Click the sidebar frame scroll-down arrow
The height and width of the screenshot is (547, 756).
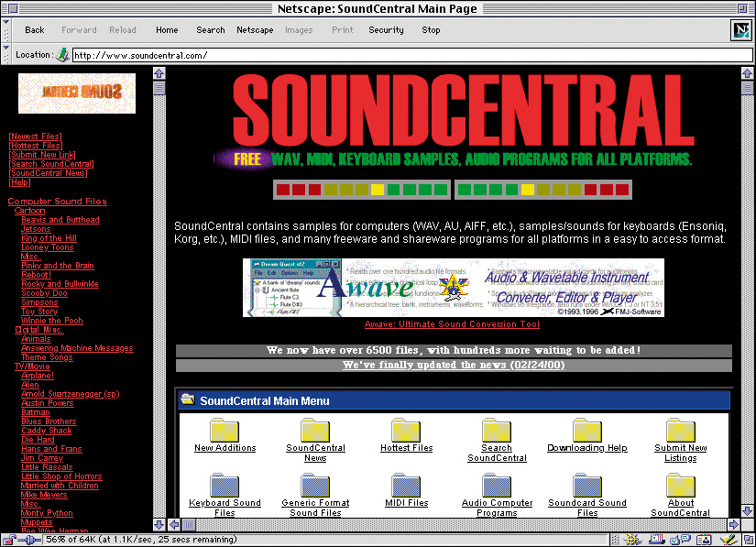pyautogui.click(x=159, y=524)
